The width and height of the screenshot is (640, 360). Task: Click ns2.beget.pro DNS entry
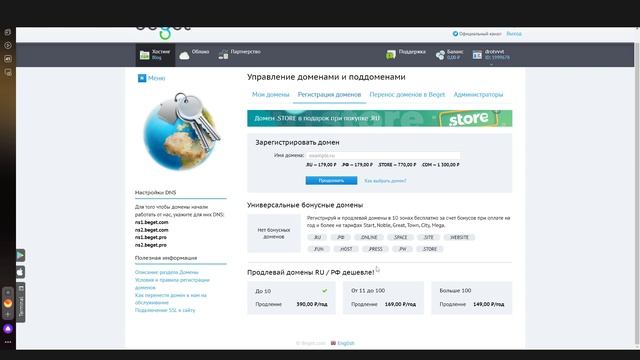click(151, 245)
